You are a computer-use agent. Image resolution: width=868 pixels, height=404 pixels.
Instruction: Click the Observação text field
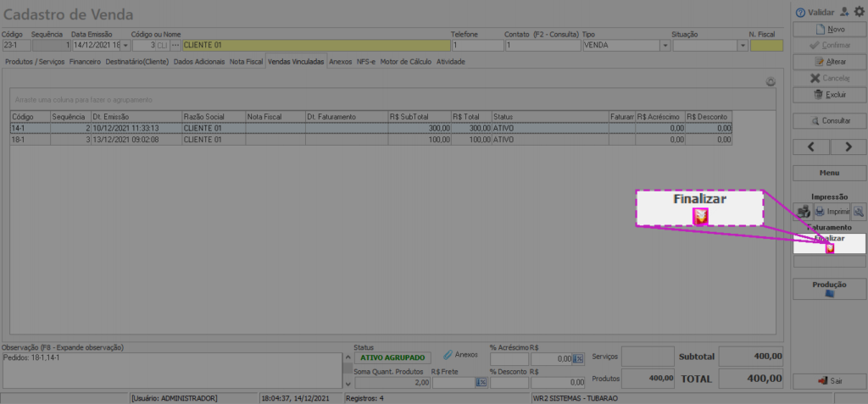click(x=174, y=370)
